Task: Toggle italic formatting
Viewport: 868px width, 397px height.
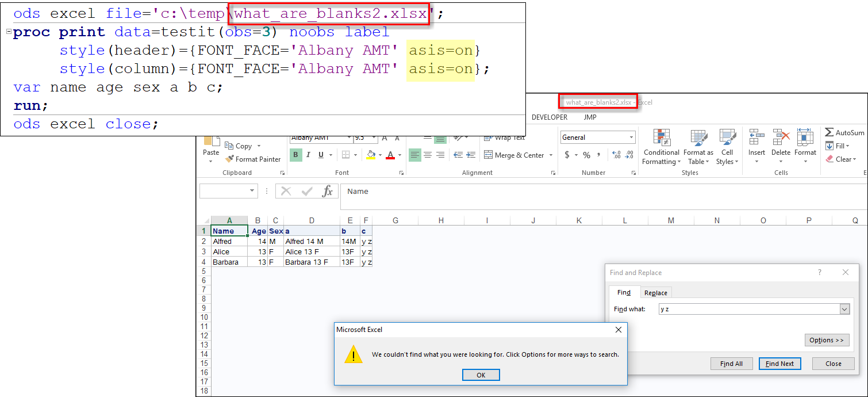Action: coord(308,155)
